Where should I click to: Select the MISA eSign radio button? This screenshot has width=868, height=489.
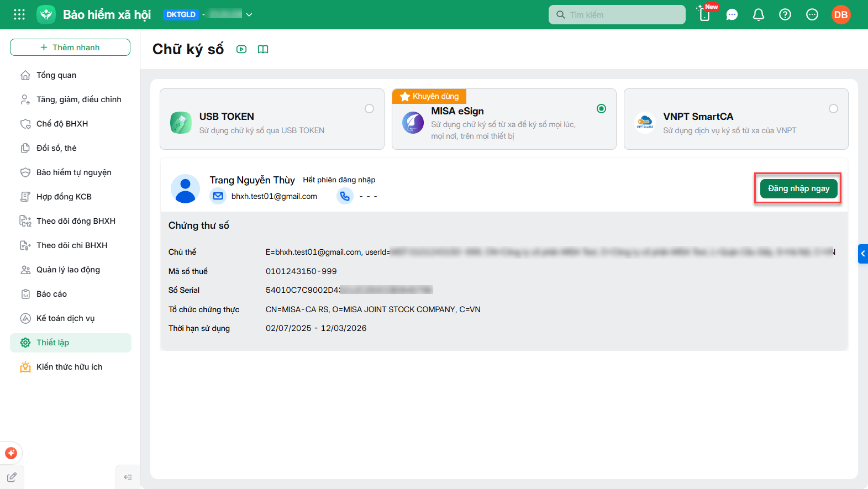coord(601,109)
